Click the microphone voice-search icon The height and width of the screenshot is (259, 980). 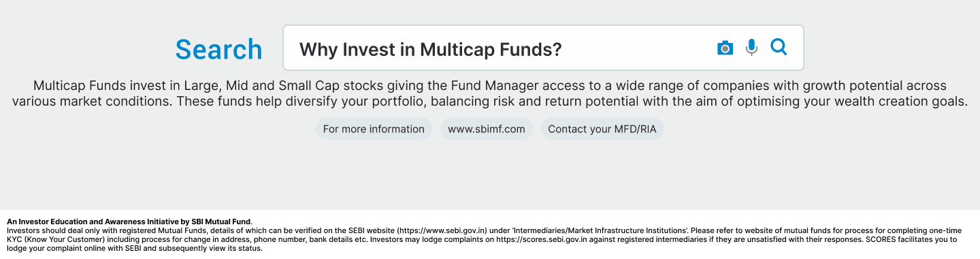tap(751, 48)
